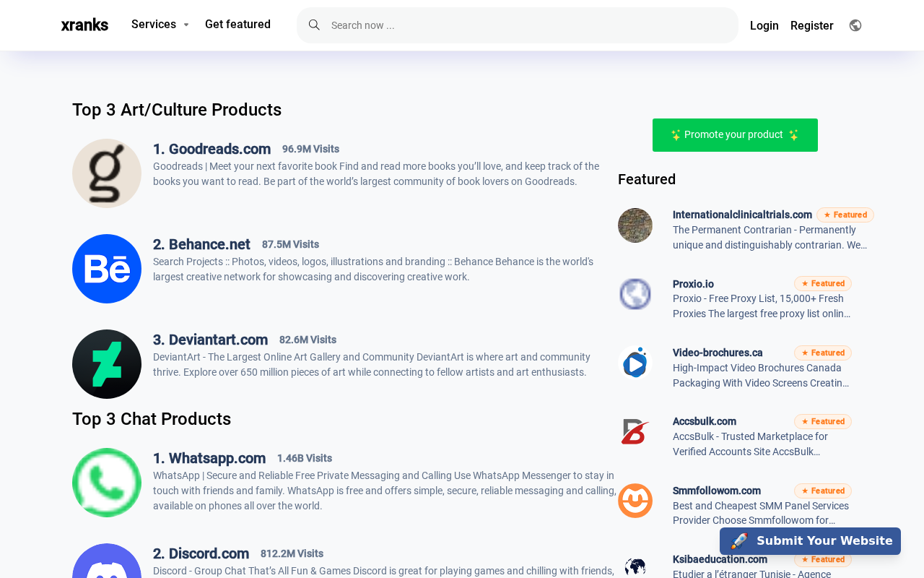Click the Top 3 Chat Products heading
Image resolution: width=924 pixels, height=578 pixels.
(x=152, y=419)
